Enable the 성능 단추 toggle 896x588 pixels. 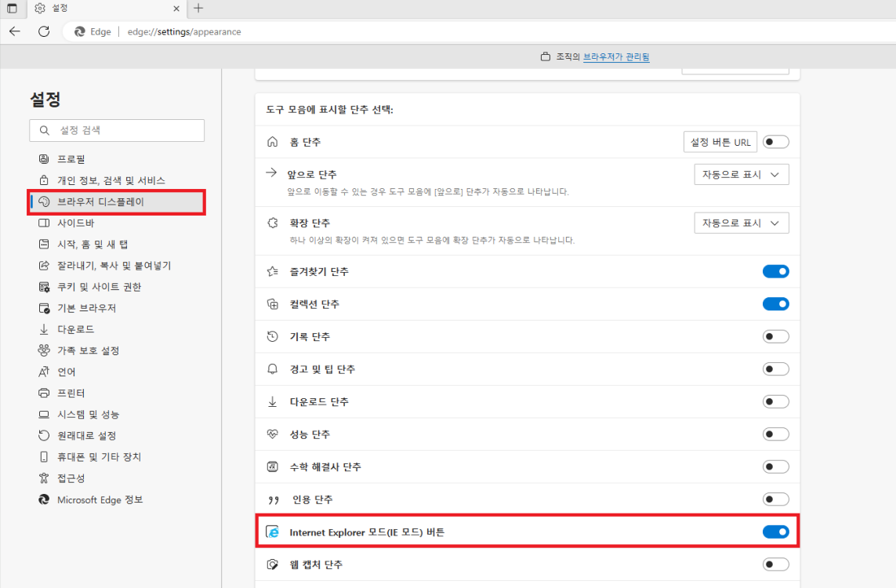pos(775,434)
